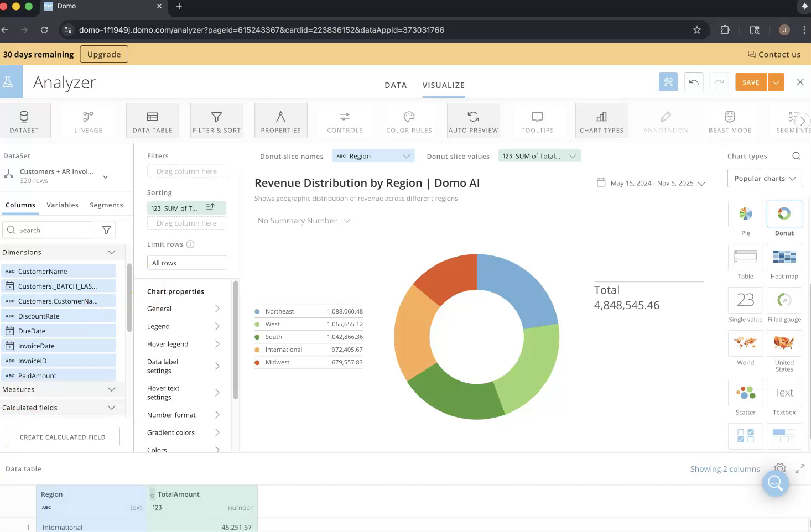This screenshot has height=532, width=811.
Task: Click the Northeast blue legend dot
Action: [257, 311]
